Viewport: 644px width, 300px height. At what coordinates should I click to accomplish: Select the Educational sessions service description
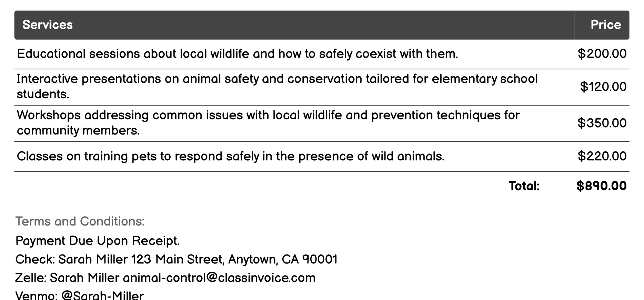tap(237, 54)
